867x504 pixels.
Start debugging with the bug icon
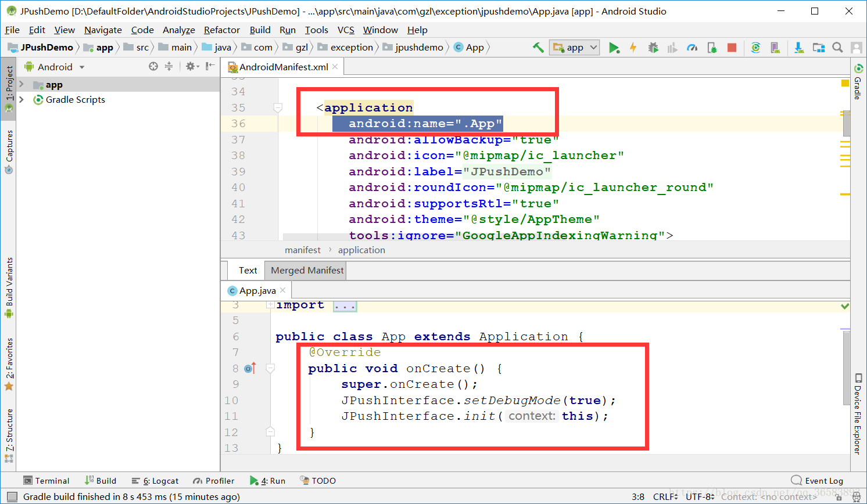tap(653, 48)
